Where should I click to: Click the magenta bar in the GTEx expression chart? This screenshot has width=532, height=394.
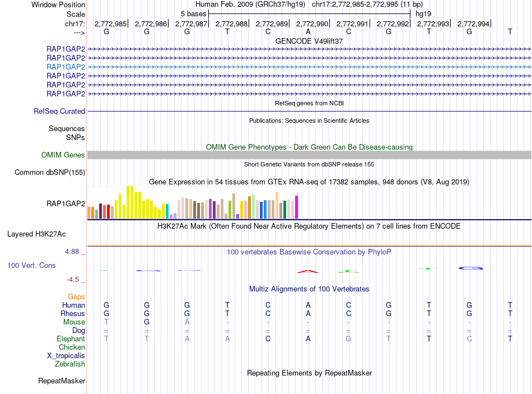coord(296,207)
